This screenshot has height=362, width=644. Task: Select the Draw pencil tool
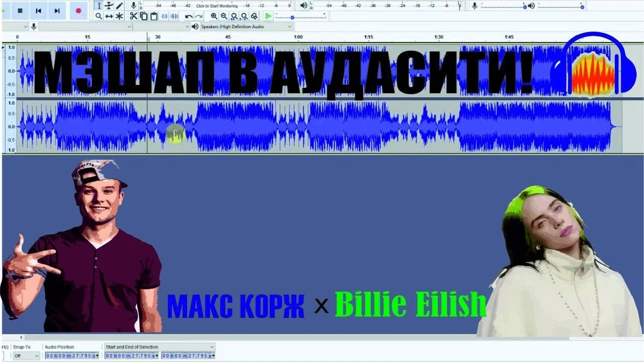click(119, 6)
